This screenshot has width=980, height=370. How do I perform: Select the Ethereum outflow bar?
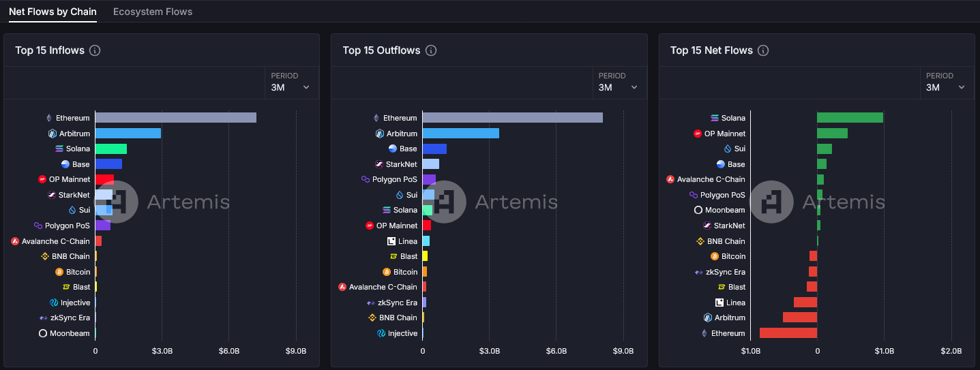[513, 118]
